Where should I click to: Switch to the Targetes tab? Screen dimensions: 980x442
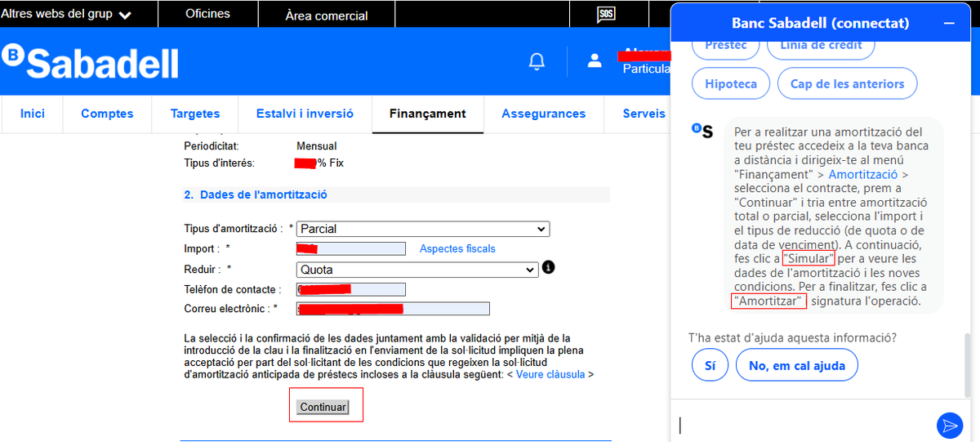(195, 114)
